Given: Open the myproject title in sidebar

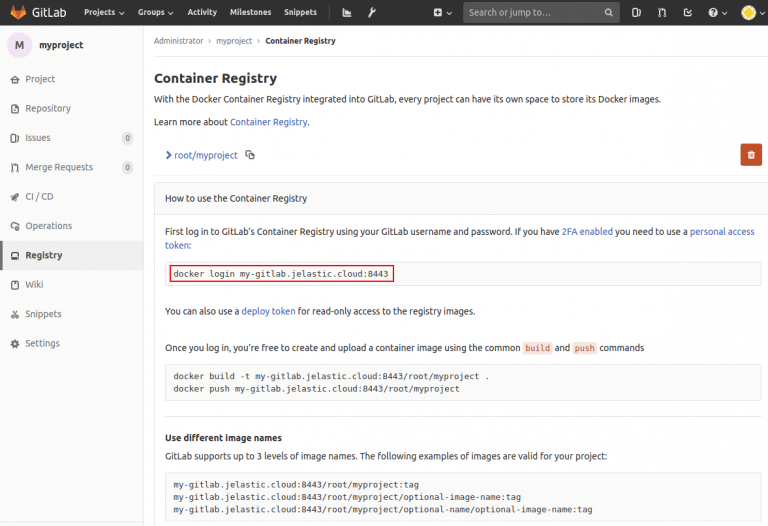Looking at the screenshot, I should tap(61, 45).
